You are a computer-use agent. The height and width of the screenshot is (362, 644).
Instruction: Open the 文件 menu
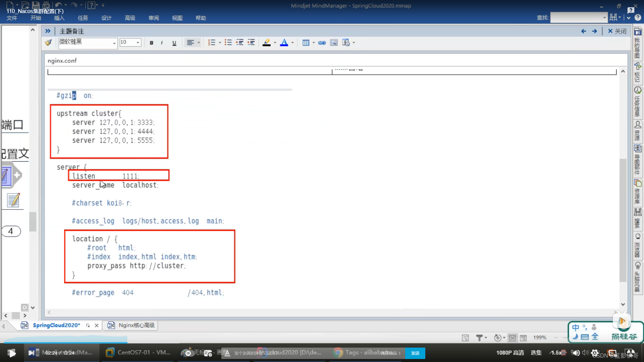point(12,18)
